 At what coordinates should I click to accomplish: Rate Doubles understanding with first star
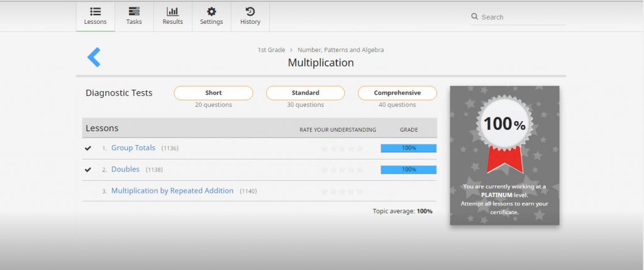coord(325,170)
